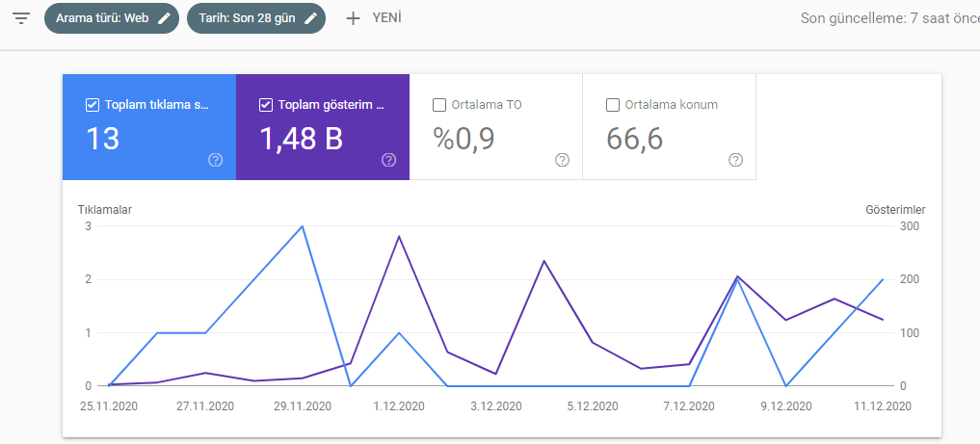Click the 1,48 B impressions value
The width and height of the screenshot is (980, 444).
tap(301, 139)
